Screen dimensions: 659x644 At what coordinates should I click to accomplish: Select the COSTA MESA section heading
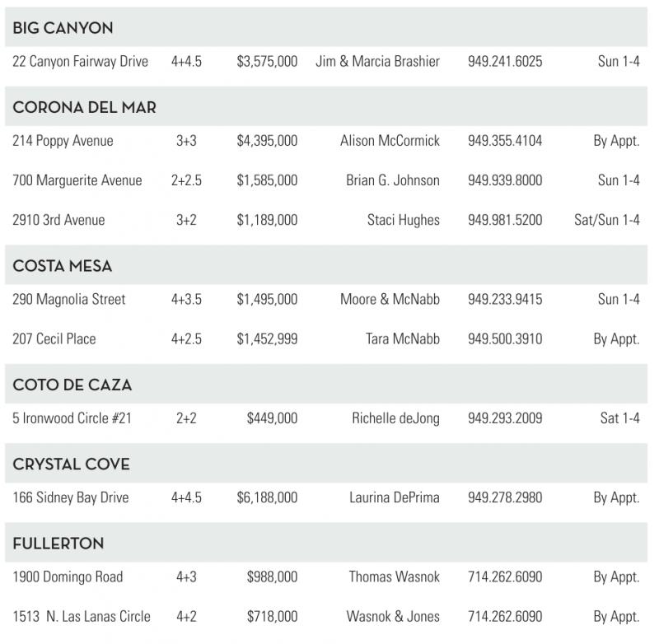pyautogui.click(x=62, y=266)
